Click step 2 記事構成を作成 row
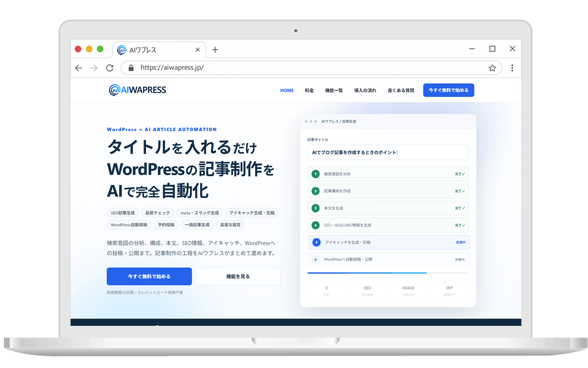The image size is (588, 368). point(388,191)
